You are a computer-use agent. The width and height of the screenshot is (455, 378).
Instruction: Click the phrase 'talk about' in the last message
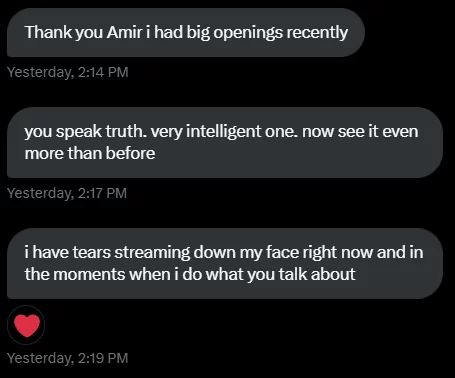(317, 274)
